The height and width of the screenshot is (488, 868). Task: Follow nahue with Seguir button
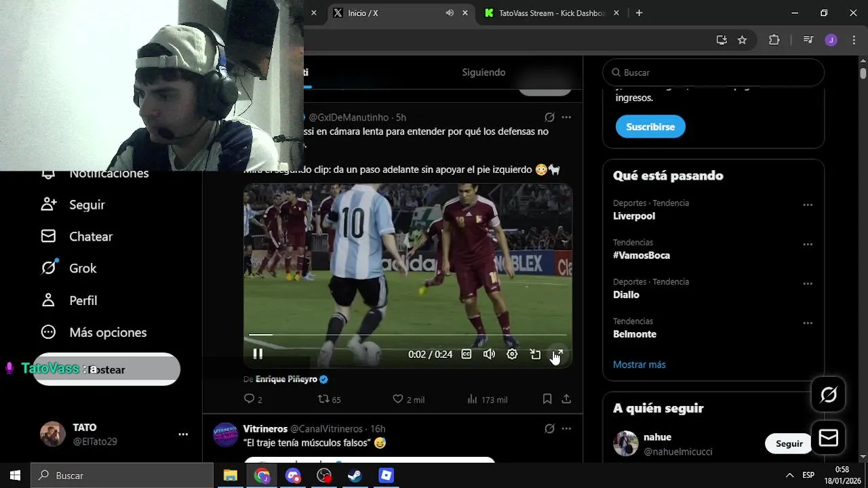pyautogui.click(x=789, y=444)
